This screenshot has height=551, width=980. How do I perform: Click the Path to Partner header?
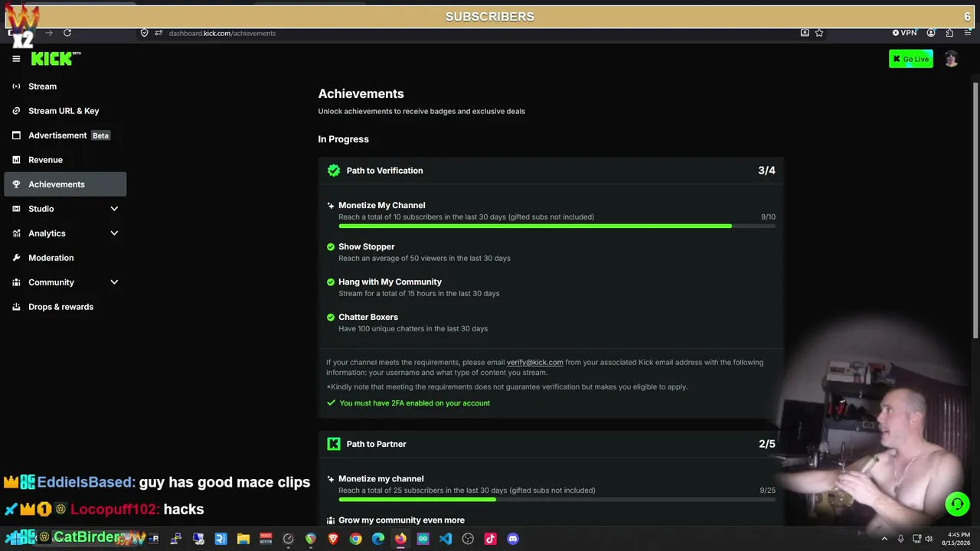click(x=551, y=444)
